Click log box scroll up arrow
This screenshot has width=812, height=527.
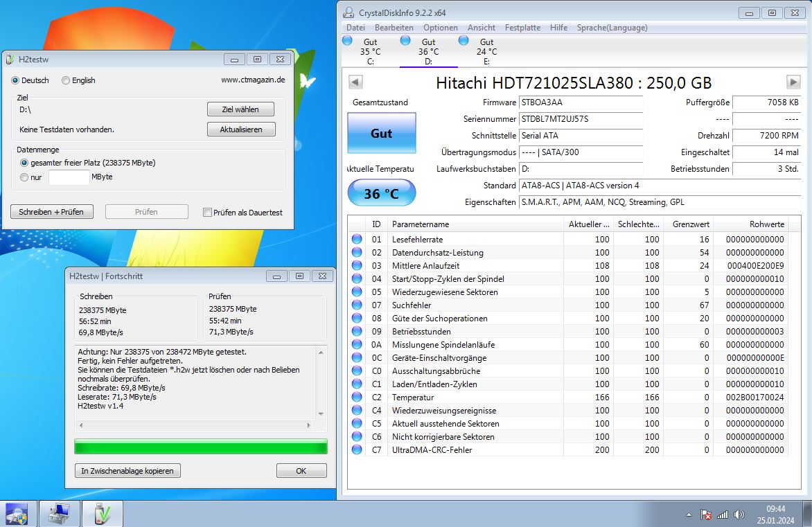[x=321, y=352]
